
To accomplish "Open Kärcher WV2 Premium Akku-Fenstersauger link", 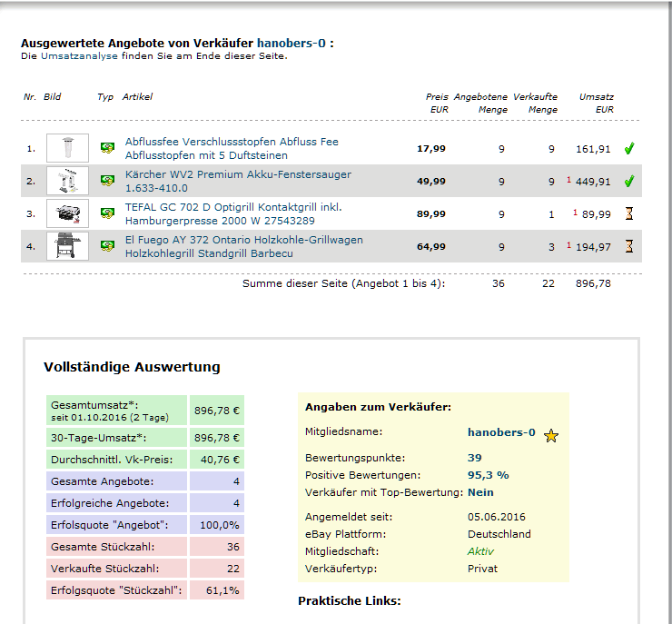I will [x=238, y=181].
